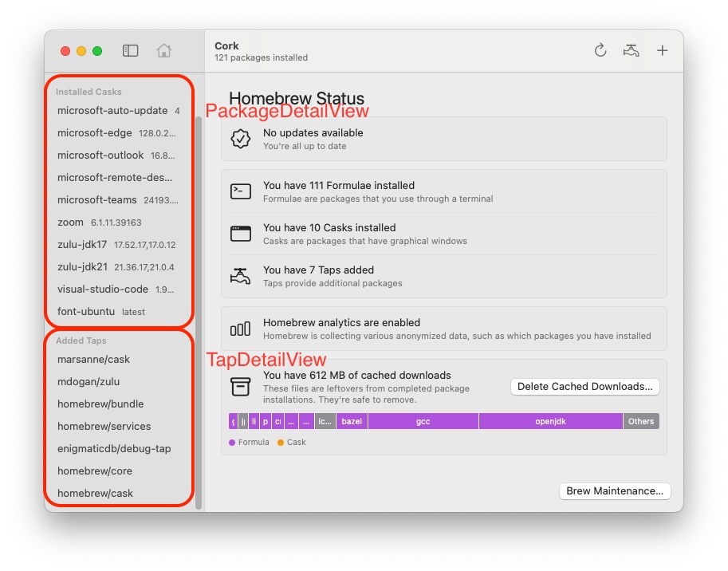Image resolution: width=728 pixels, height=571 pixels.
Task: Click the archive box icon for cached downloads
Action: pos(241,387)
